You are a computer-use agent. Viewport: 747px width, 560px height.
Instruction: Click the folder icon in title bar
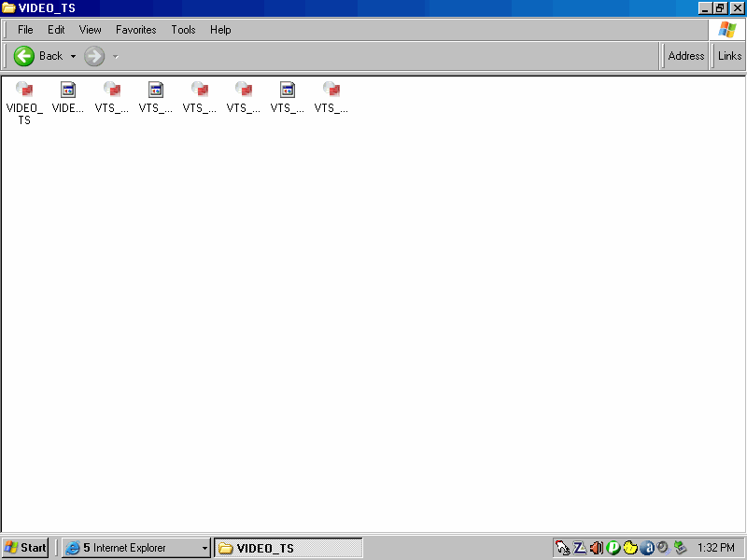point(8,8)
